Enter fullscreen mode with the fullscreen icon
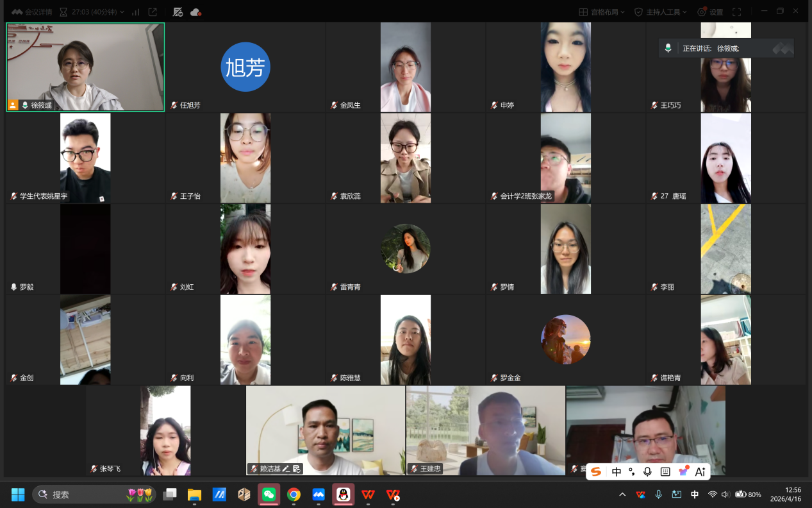 pyautogui.click(x=736, y=12)
